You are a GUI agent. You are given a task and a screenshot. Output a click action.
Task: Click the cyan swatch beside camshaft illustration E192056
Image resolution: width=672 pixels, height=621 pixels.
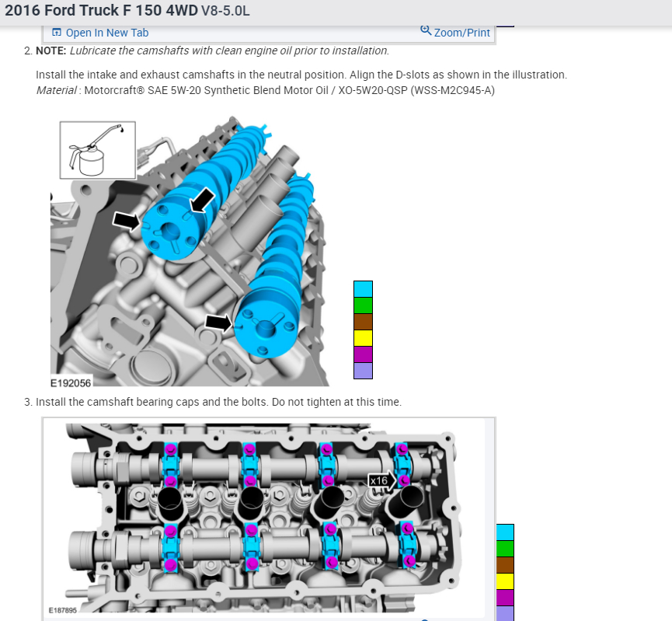click(x=363, y=289)
